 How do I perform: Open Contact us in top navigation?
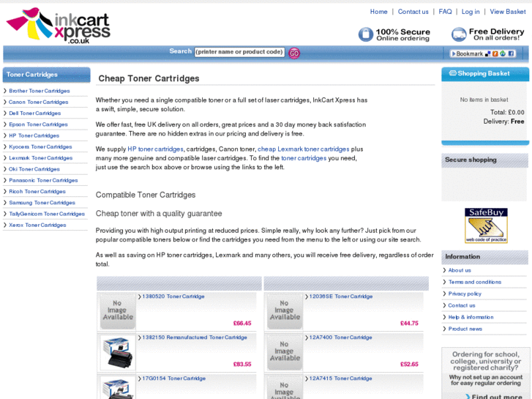pos(413,12)
